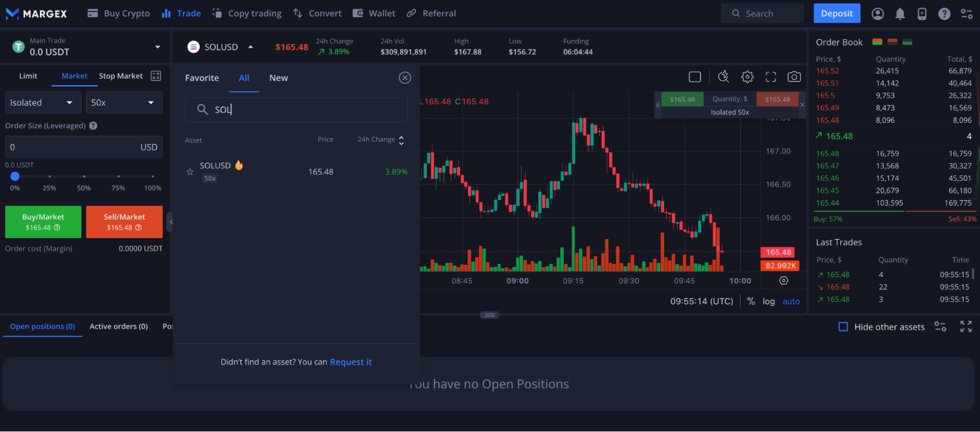Image resolution: width=980 pixels, height=432 pixels.
Task: Select the Favorite assets tab
Action: [201, 78]
